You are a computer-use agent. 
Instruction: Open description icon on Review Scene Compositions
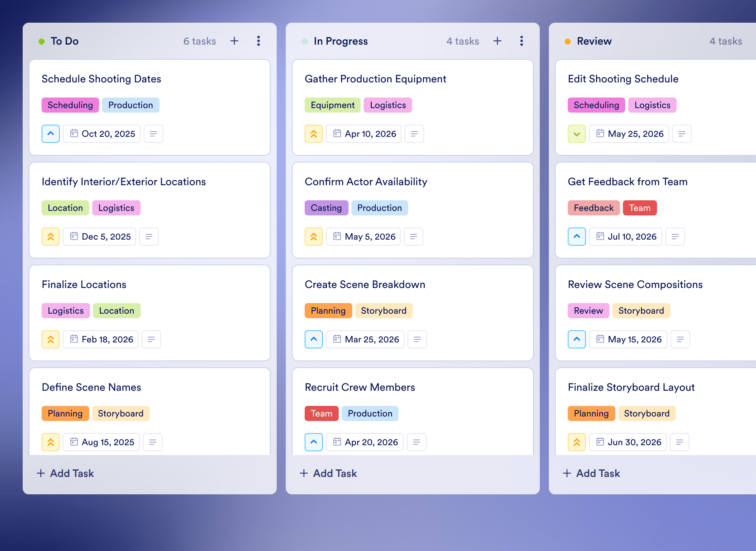(680, 339)
